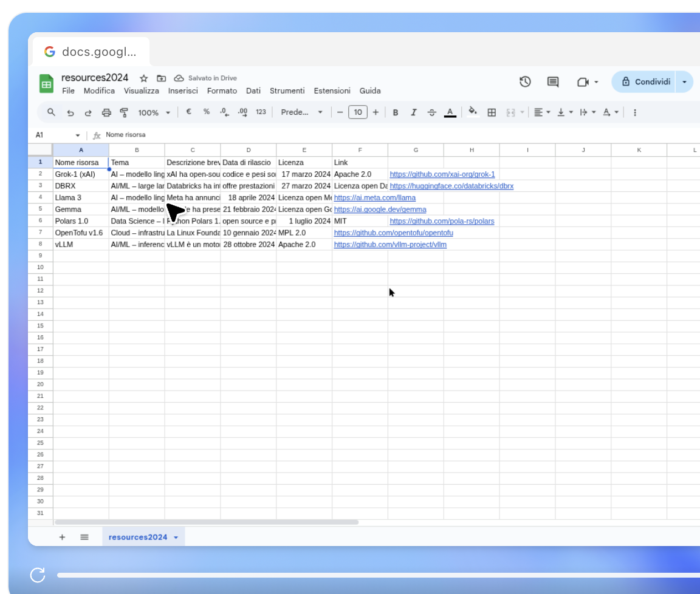Star the resources2024 document

pos(143,78)
